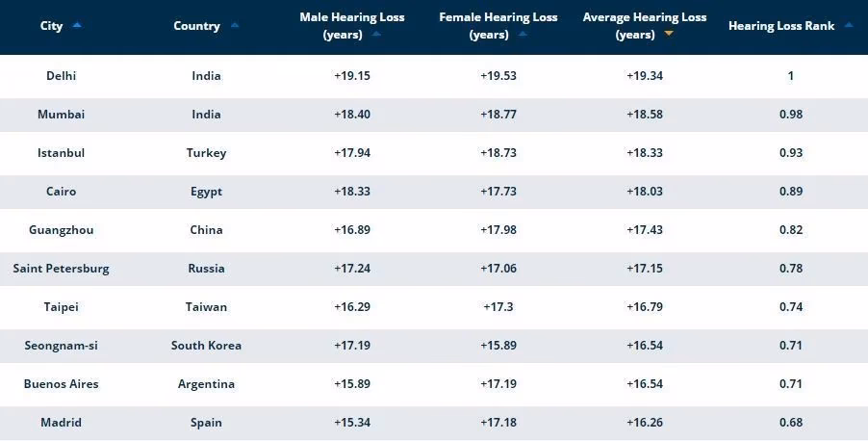The height and width of the screenshot is (441, 868).
Task: Click the Country column header label
Action: click(196, 26)
